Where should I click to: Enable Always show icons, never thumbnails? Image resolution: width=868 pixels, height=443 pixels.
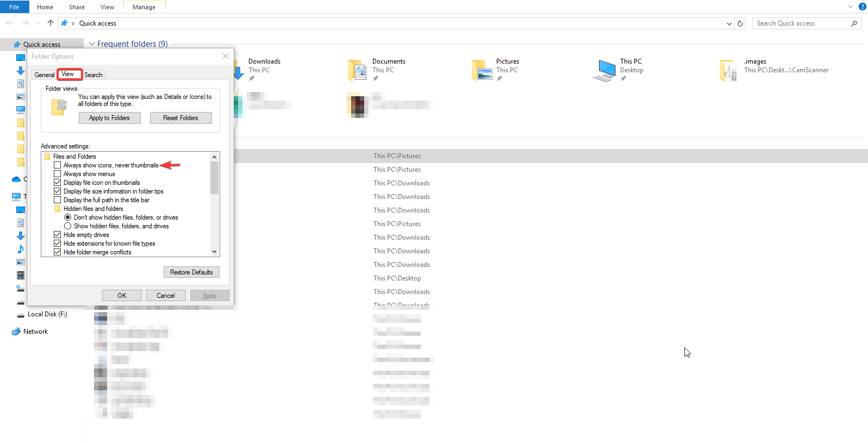[x=57, y=165]
